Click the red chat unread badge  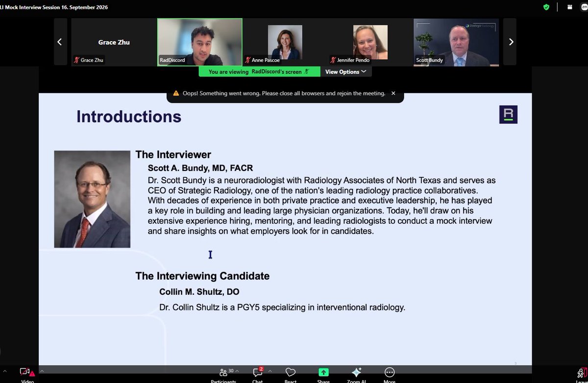click(x=261, y=369)
